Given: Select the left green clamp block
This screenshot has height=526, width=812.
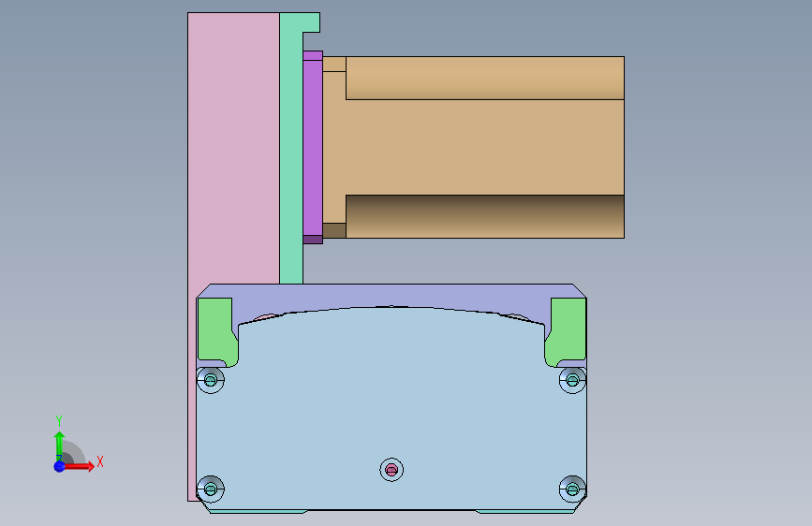Looking at the screenshot, I should pyautogui.click(x=216, y=330).
